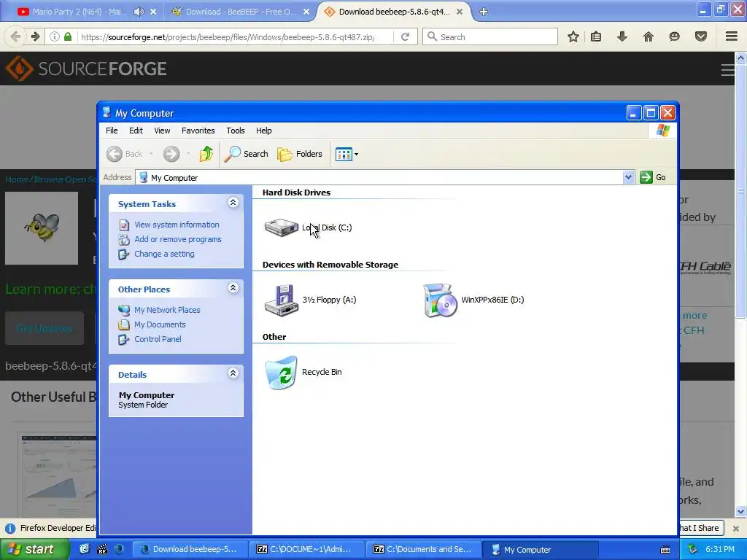Open the Back history dropdown arrow
Viewport: 747px width, 560px height.
151,154
